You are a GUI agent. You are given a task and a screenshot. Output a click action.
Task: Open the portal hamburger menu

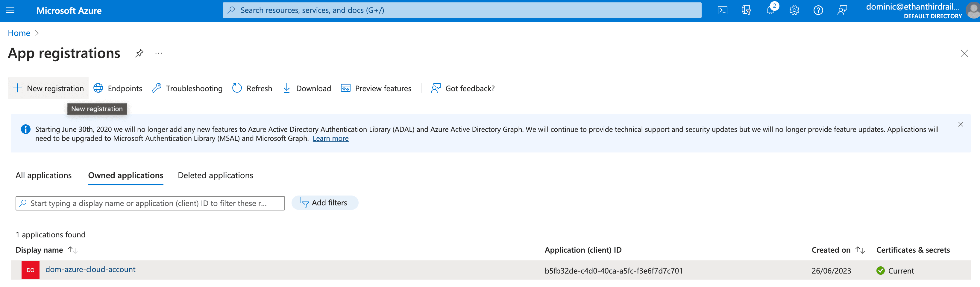pyautogui.click(x=10, y=10)
